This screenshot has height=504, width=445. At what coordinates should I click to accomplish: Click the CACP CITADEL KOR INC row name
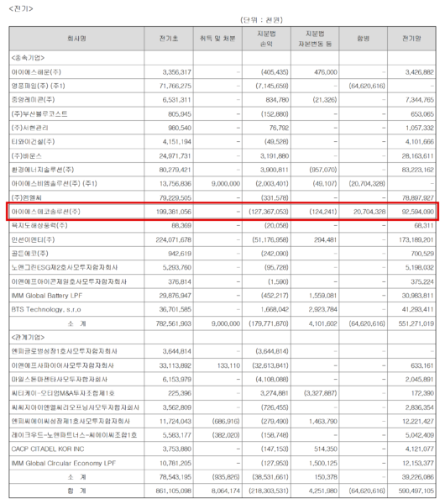click(48, 449)
